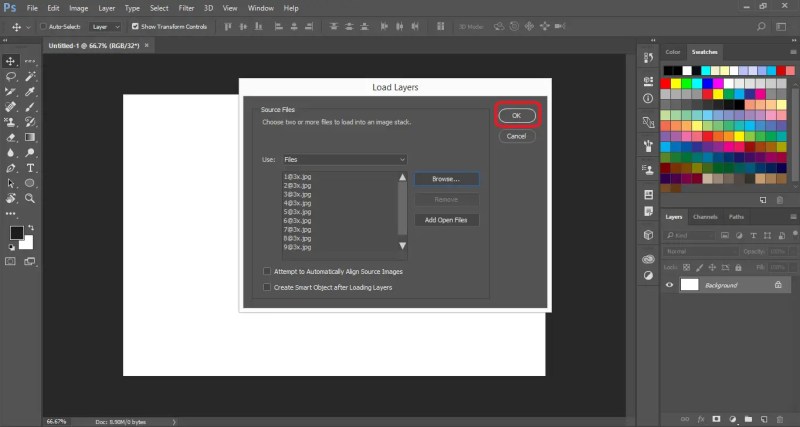Click Cancel in Load Layers dialog
Screen dimensions: 800x427
click(516, 136)
